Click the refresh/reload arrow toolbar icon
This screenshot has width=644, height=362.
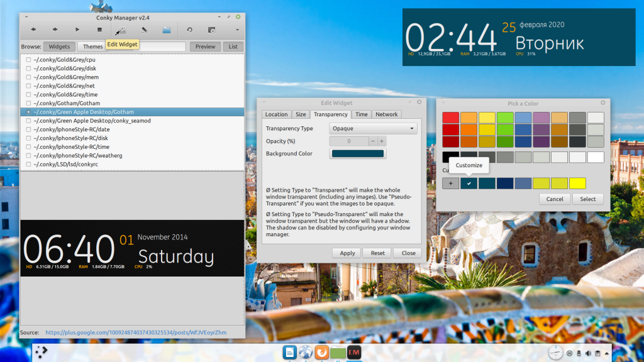(189, 30)
